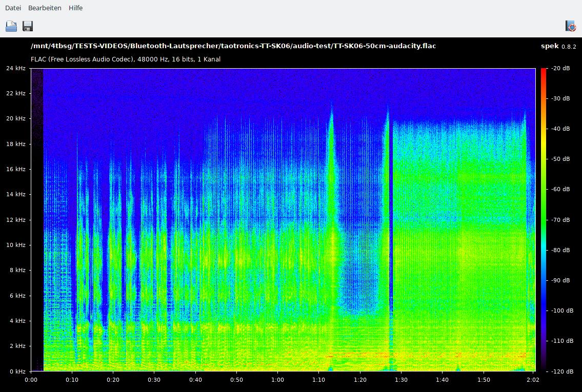582x392 pixels.
Task: Click the '2:02' end time label
Action: pyautogui.click(x=533, y=380)
